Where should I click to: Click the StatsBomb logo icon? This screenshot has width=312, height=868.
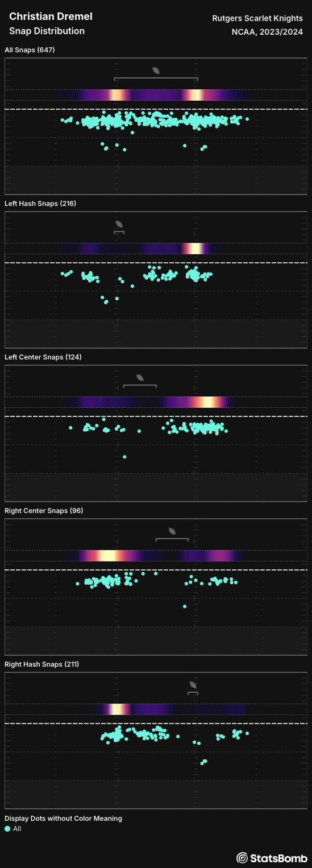coord(242,857)
